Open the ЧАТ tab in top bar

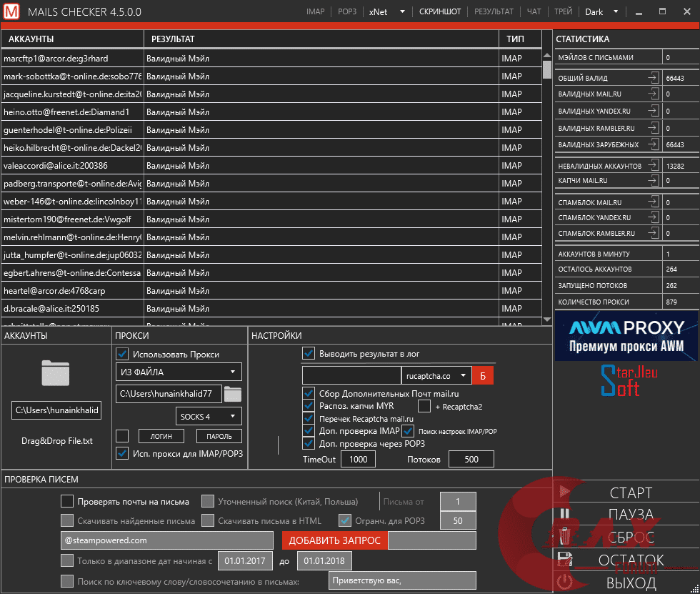[x=534, y=11]
